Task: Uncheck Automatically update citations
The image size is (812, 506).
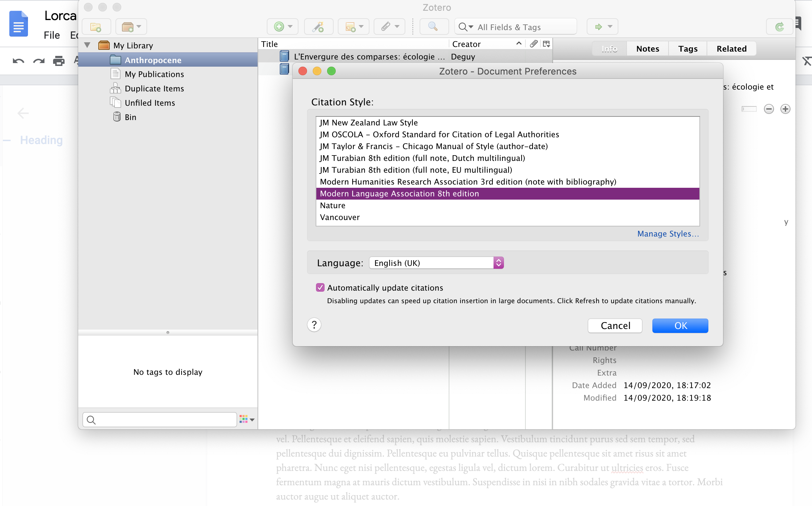Action: click(320, 287)
